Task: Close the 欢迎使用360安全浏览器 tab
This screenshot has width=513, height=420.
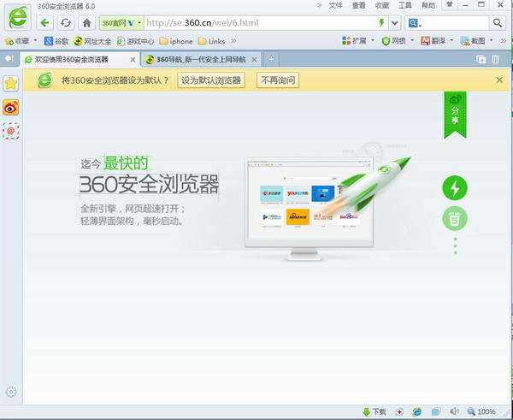Action: (x=133, y=60)
